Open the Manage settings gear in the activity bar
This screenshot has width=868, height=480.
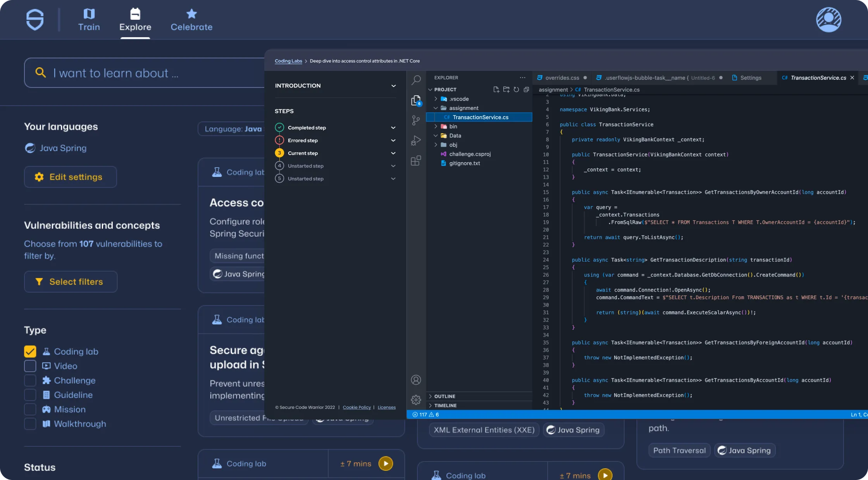[x=416, y=400]
